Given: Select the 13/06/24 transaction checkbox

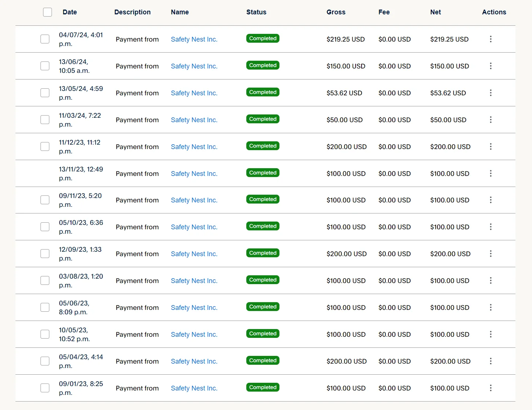Looking at the screenshot, I should [45, 66].
